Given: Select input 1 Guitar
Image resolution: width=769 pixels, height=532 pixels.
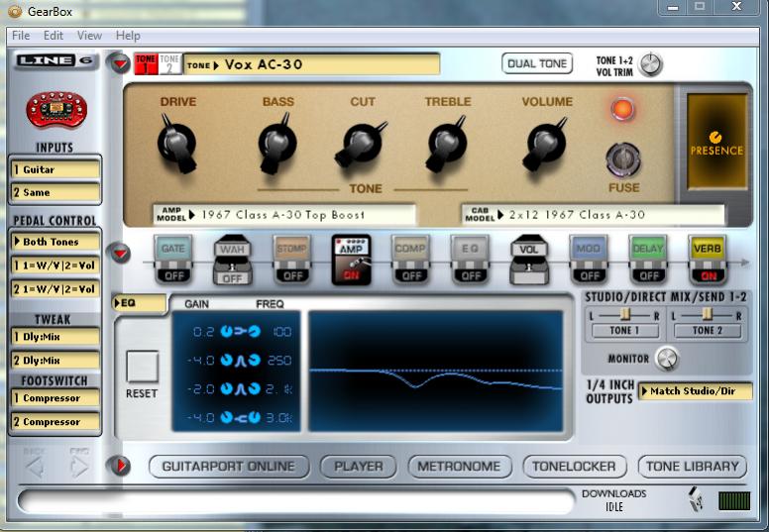Looking at the screenshot, I should pos(55,169).
